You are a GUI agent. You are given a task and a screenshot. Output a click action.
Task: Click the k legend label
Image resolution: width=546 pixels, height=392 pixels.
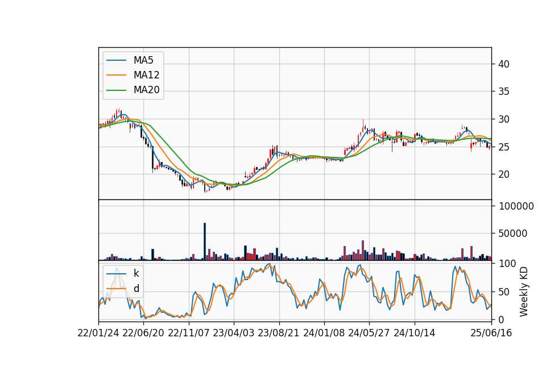136,273
